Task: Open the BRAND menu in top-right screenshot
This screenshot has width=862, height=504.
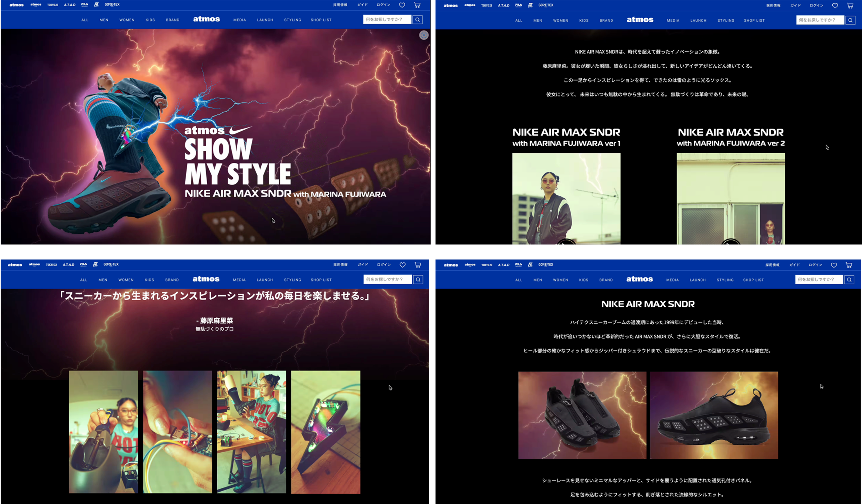Action: pyautogui.click(x=606, y=21)
